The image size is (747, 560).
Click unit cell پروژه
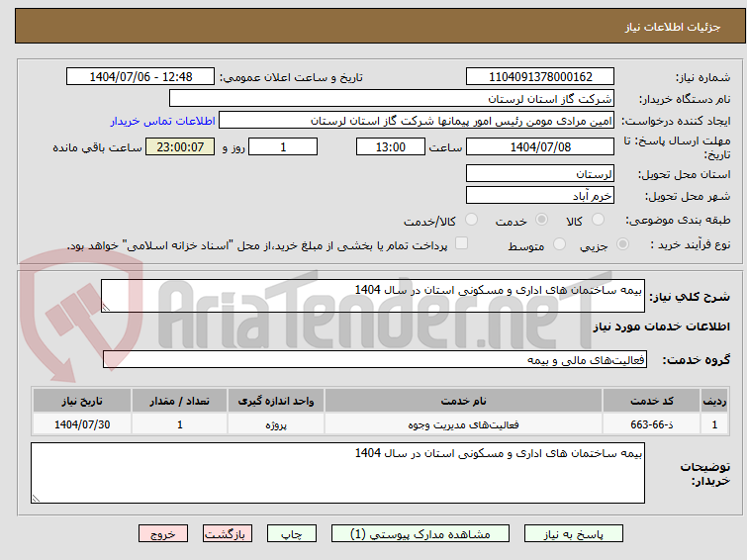[x=276, y=424]
